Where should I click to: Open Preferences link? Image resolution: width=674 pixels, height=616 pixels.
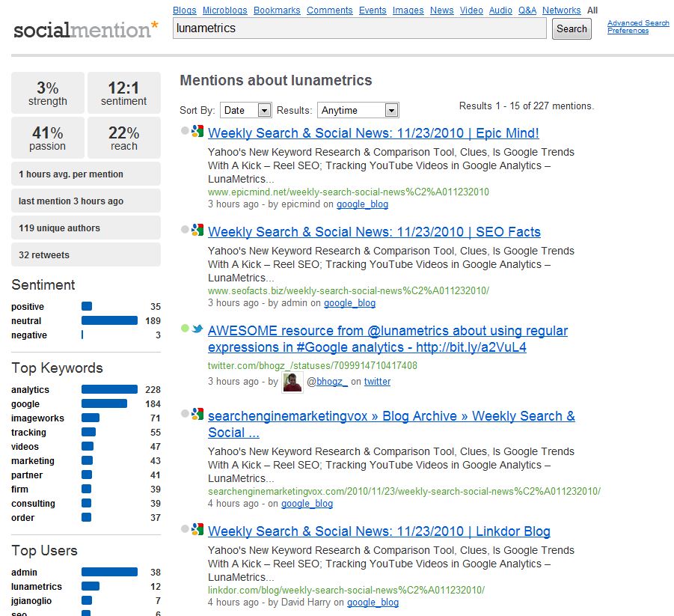[x=628, y=31]
